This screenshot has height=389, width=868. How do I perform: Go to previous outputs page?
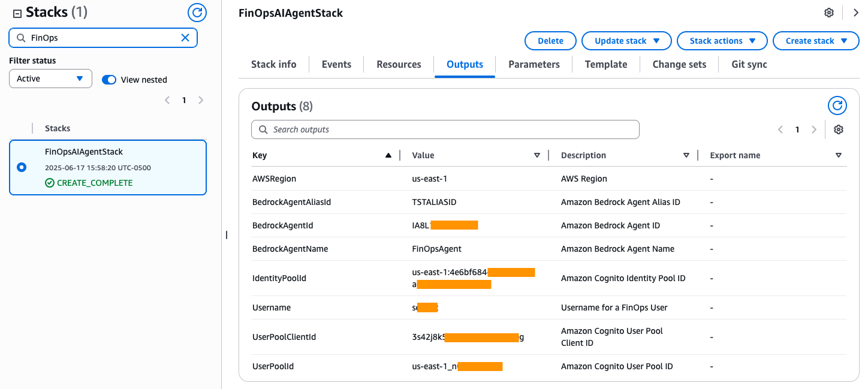[780, 129]
